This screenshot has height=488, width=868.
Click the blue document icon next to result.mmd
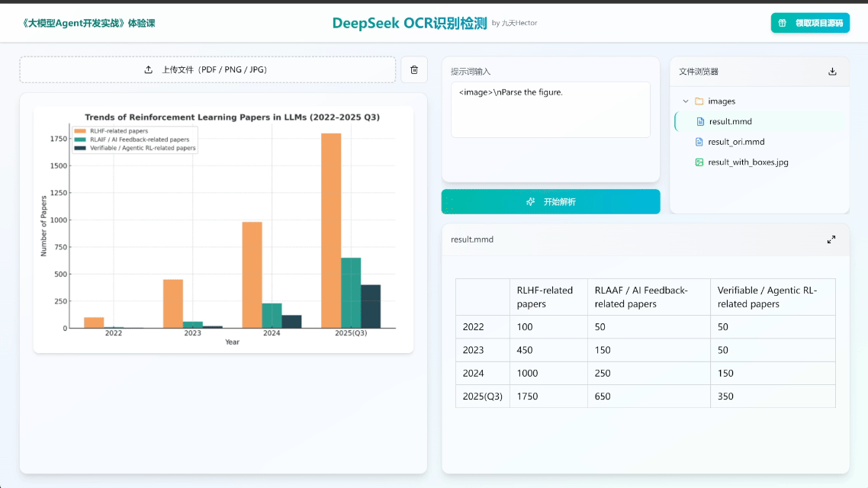click(702, 121)
